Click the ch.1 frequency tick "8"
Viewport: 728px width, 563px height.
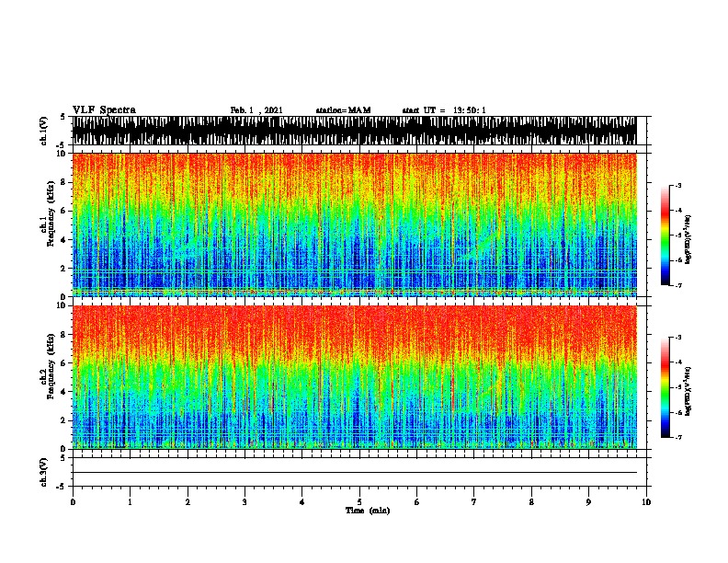63,182
